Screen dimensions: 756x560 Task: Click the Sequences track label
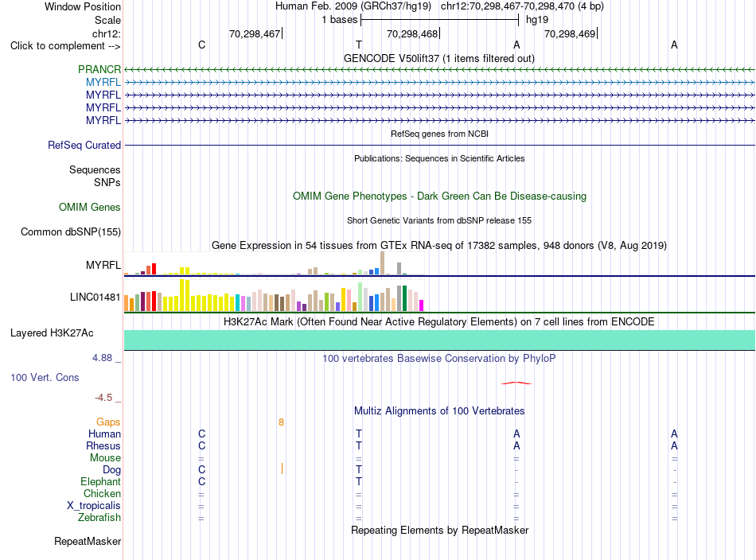(95, 169)
